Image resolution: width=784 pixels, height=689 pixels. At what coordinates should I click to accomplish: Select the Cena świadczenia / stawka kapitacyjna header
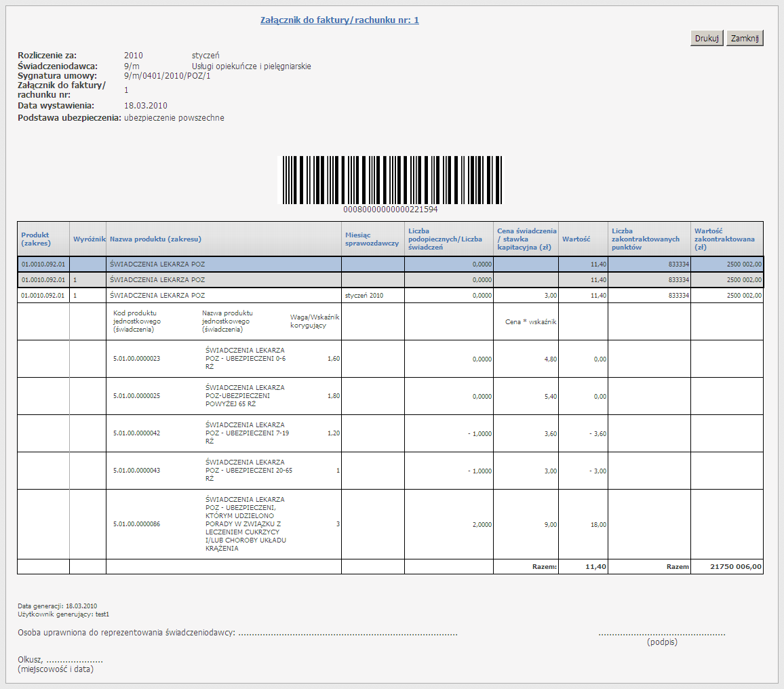click(526, 239)
